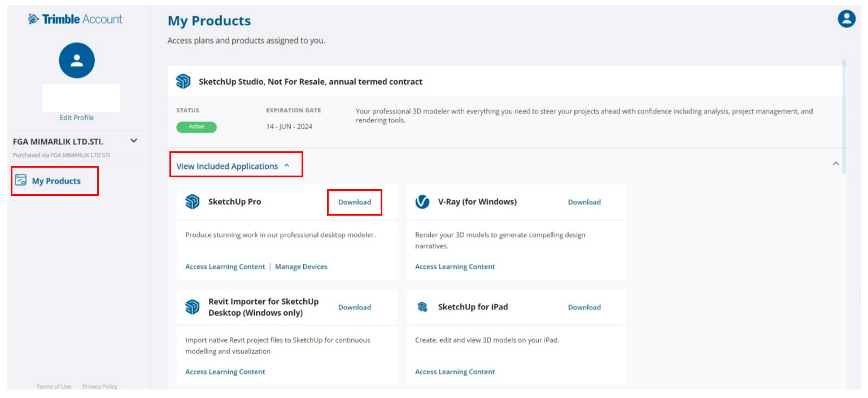Click the Trimble Account logo
This screenshot has width=868, height=398.
[x=75, y=19]
